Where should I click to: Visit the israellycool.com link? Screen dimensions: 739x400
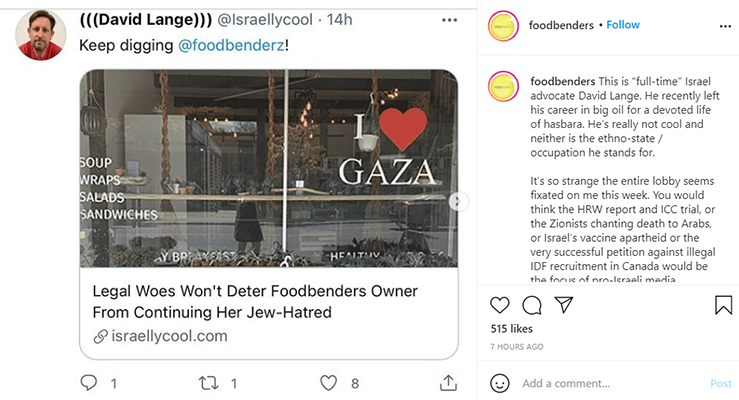pos(168,336)
